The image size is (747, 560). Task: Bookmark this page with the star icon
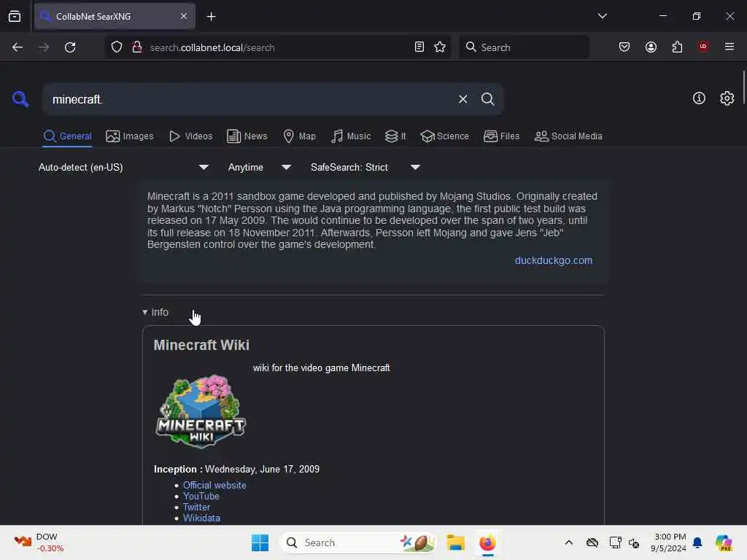440,47
